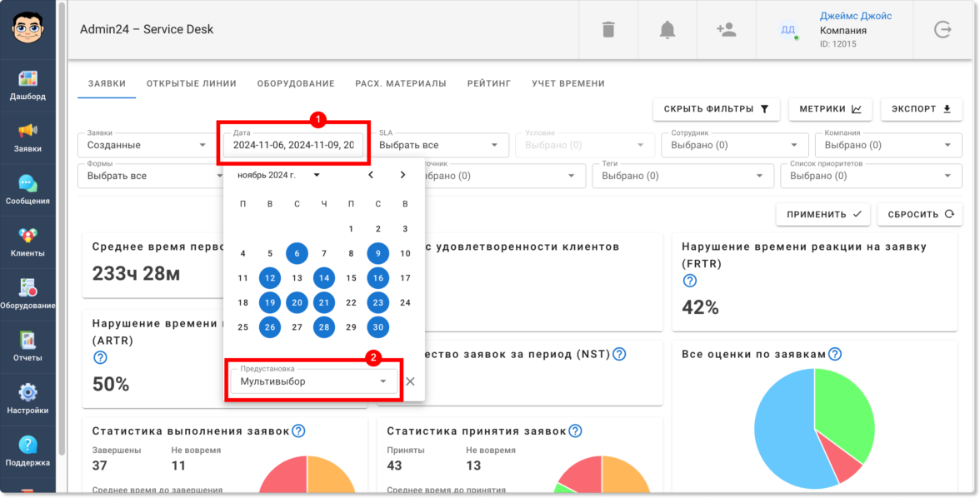980x498 pixels.
Task: Click the Применить button
Action: [x=823, y=214]
